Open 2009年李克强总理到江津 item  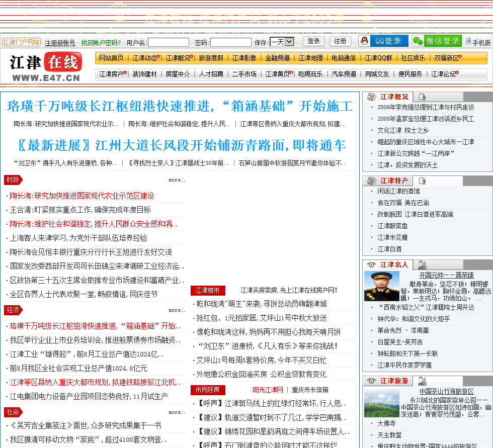coord(426,107)
